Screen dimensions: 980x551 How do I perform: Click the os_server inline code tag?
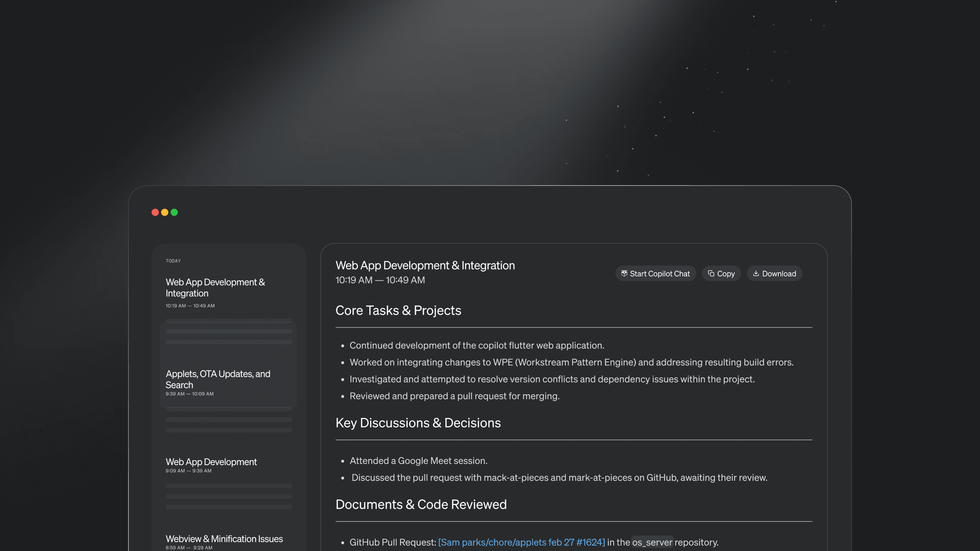pos(652,542)
